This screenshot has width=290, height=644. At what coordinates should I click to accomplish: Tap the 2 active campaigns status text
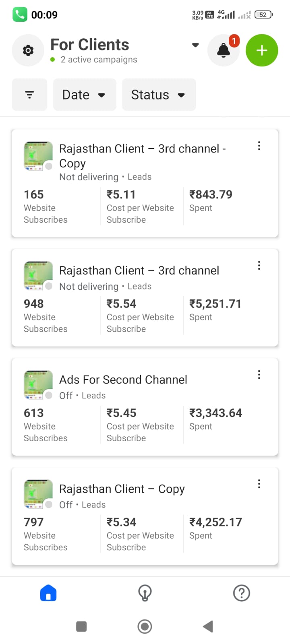click(x=99, y=60)
